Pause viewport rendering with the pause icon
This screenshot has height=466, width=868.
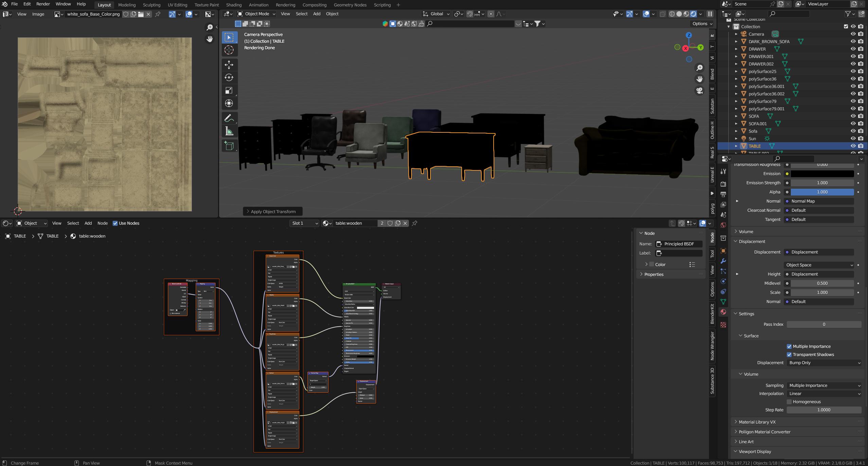[710, 14]
